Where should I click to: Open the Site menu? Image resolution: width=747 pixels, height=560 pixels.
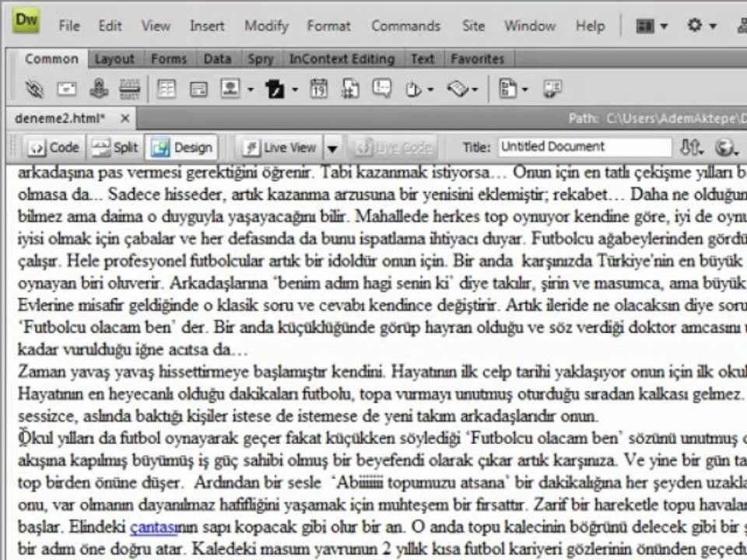click(x=473, y=26)
